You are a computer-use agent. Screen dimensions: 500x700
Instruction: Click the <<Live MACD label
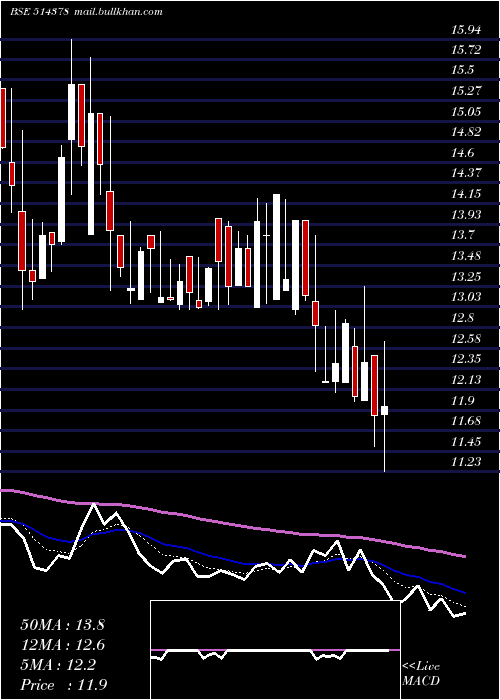421,673
